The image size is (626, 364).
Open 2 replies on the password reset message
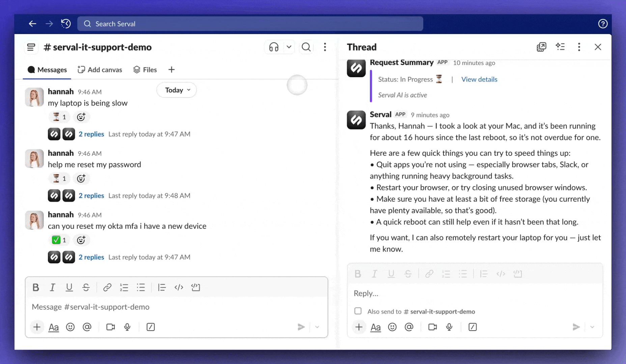click(91, 195)
